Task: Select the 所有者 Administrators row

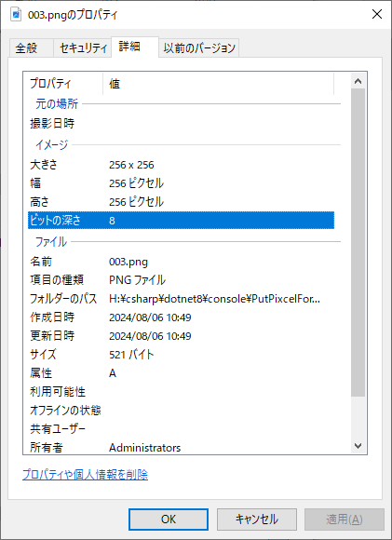Action: click(181, 447)
